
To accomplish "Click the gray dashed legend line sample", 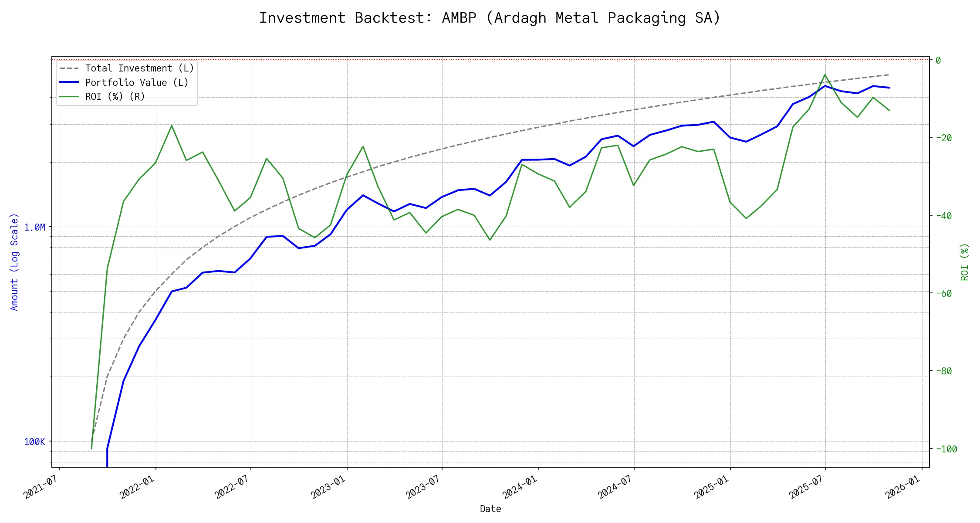I will point(69,68).
